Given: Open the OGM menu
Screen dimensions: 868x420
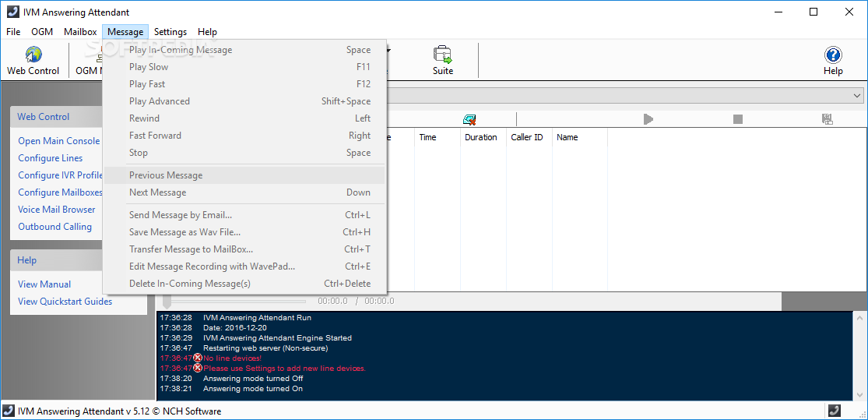Looking at the screenshot, I should [x=42, y=32].
